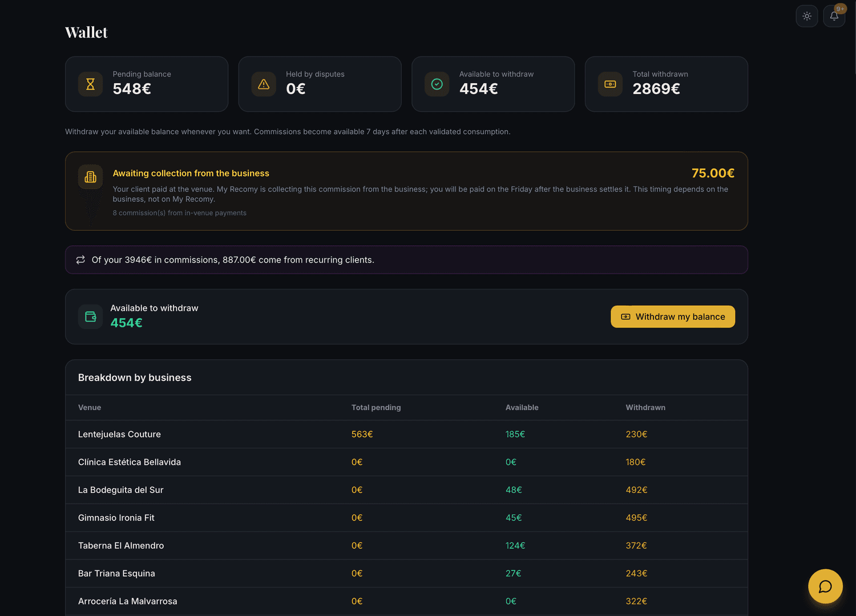
Task: Select the Clínica Estética Bellavida row
Action: 406,462
